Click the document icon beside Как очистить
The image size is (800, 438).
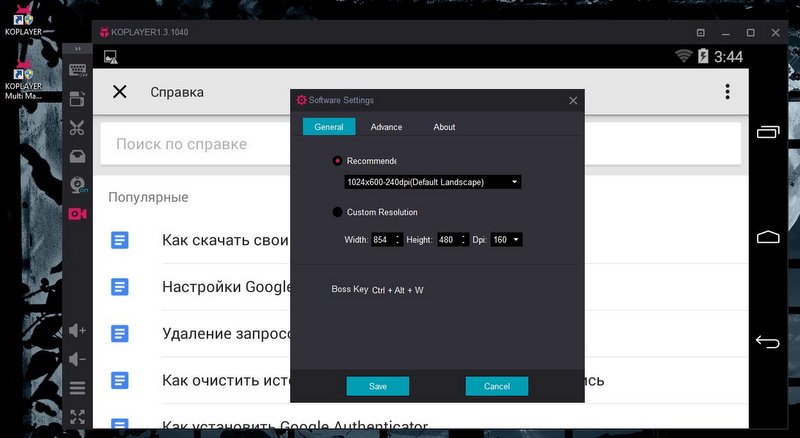(120, 380)
